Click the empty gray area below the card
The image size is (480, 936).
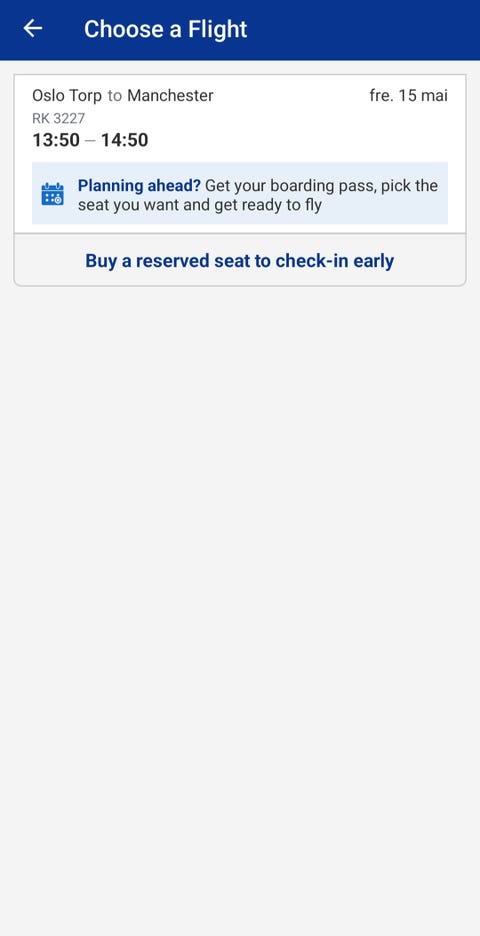click(x=240, y=597)
